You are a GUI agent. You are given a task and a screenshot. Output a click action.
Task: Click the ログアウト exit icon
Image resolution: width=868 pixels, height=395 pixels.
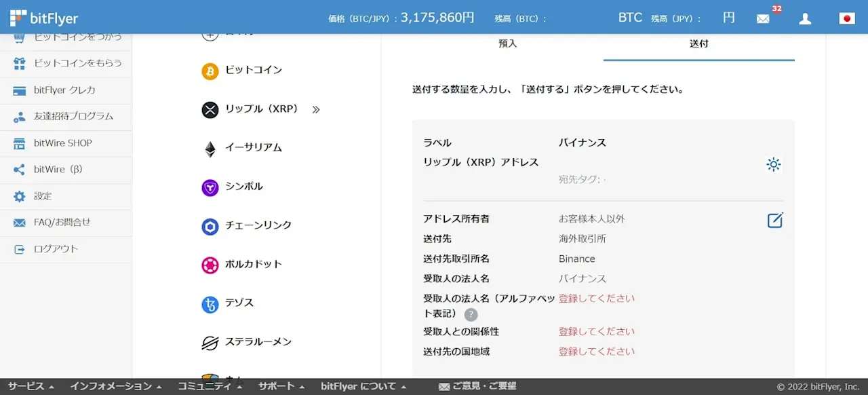pyautogui.click(x=20, y=249)
